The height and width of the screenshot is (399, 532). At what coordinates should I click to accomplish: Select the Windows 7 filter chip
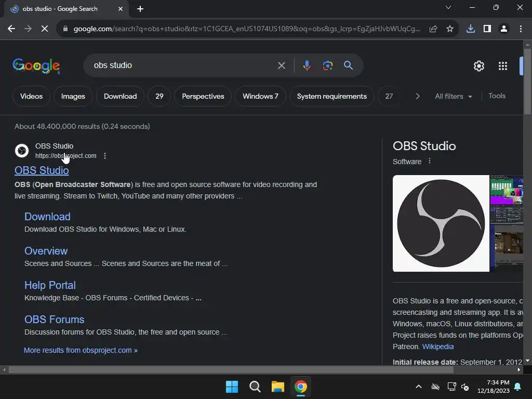coord(260,96)
